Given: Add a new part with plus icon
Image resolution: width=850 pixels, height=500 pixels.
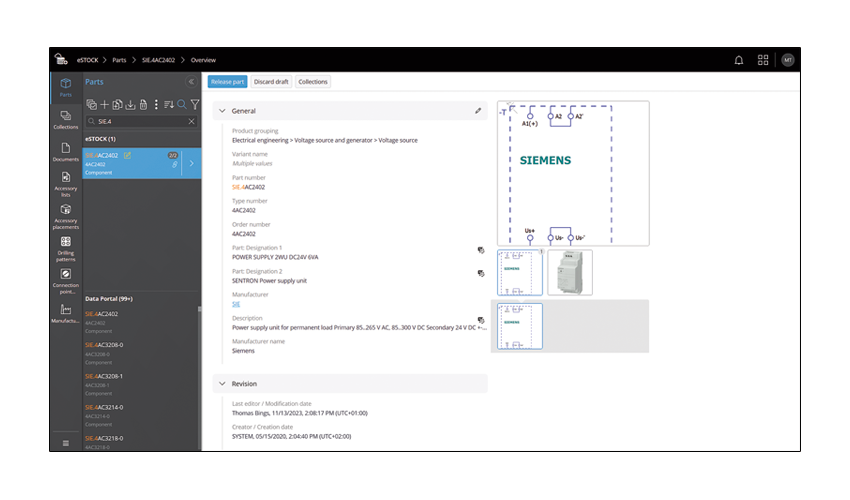Looking at the screenshot, I should coord(104,104).
